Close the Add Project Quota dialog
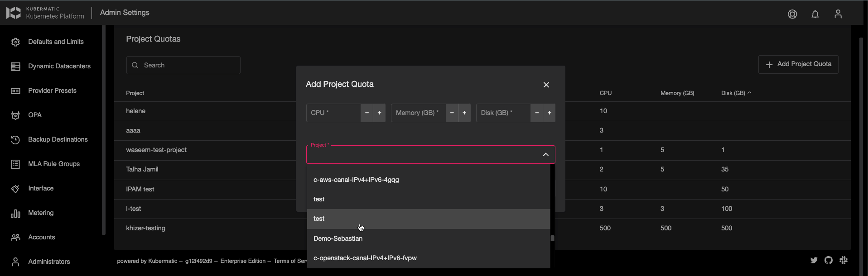 pyautogui.click(x=546, y=85)
